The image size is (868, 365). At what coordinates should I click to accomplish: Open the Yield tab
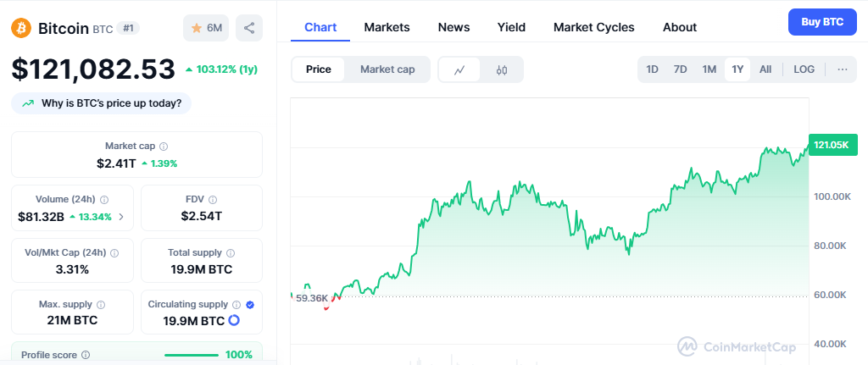coord(511,27)
